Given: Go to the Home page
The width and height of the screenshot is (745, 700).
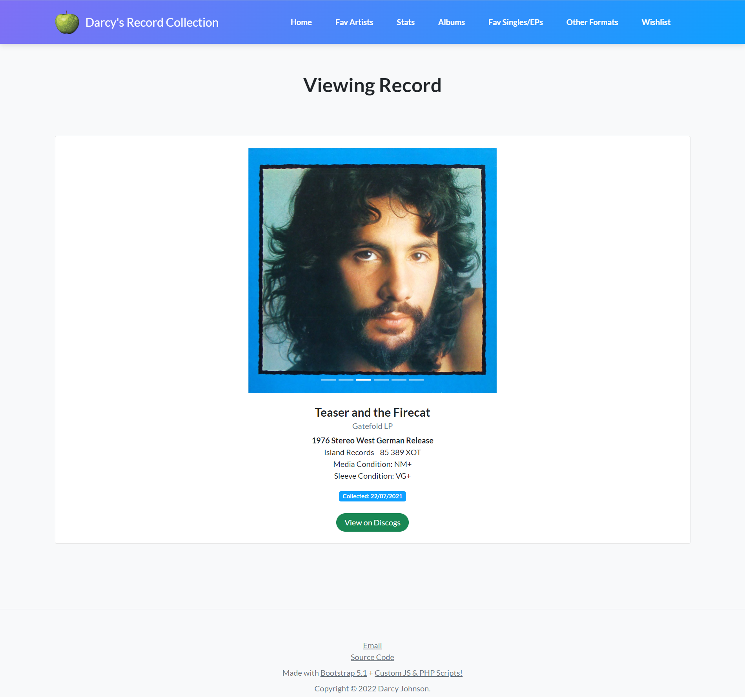Looking at the screenshot, I should coord(301,22).
